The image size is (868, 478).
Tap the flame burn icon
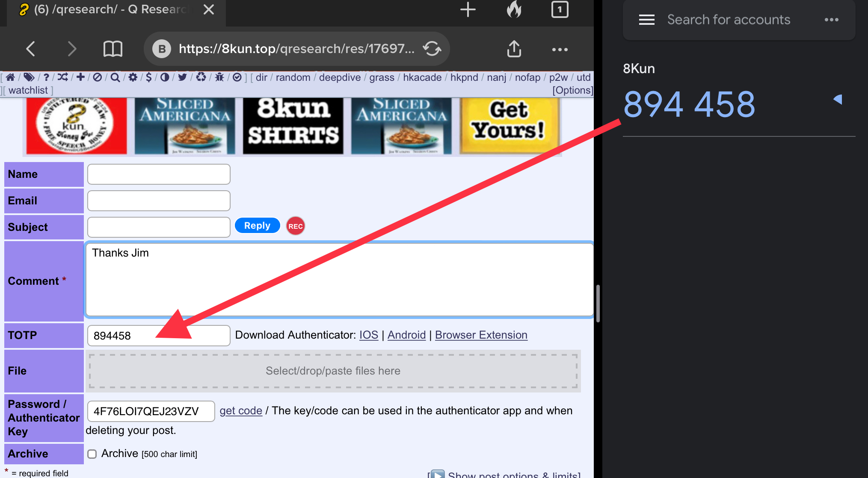514,9
